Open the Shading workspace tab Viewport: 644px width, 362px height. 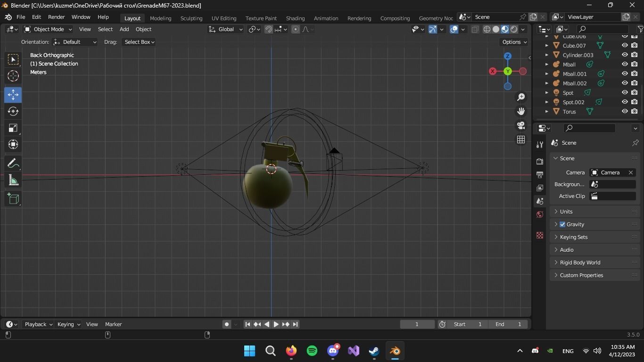pos(295,18)
